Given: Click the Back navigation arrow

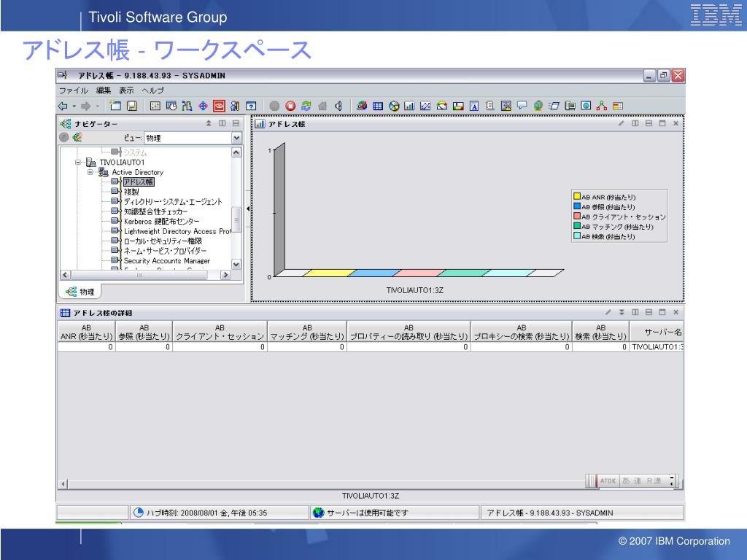Looking at the screenshot, I should 63,106.
